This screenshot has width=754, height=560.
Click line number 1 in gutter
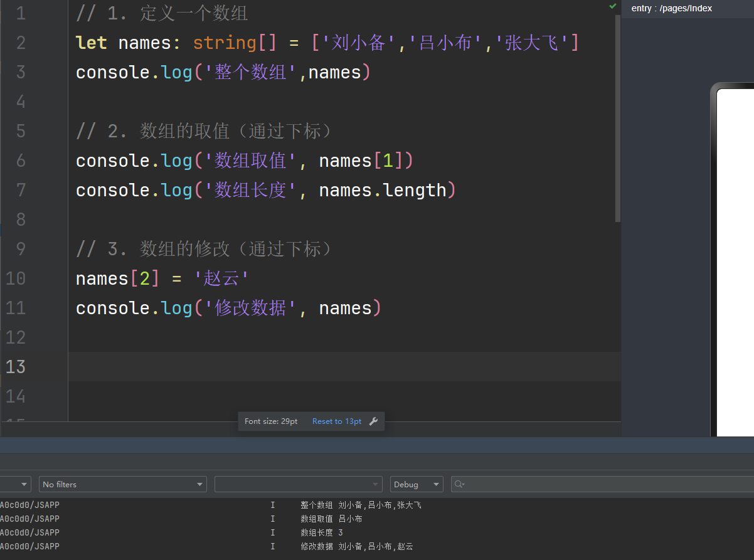coord(21,13)
